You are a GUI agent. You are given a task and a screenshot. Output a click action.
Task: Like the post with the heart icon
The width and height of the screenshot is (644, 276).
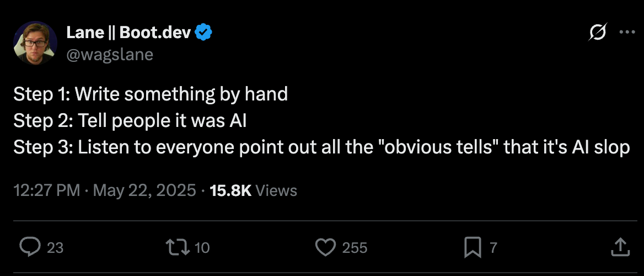(325, 247)
